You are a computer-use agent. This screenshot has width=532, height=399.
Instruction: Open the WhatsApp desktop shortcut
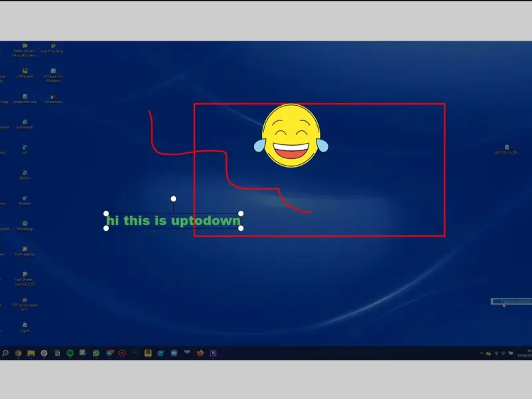tap(25, 226)
